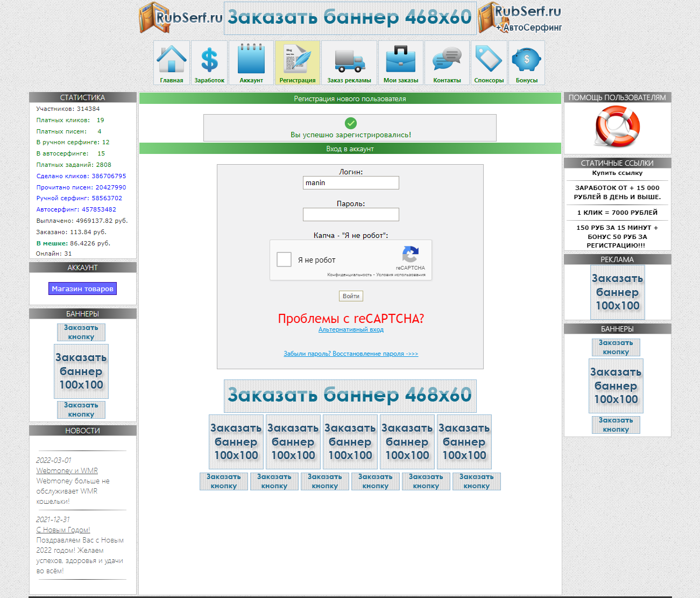Click the reCAPTCHA logo

point(411,255)
